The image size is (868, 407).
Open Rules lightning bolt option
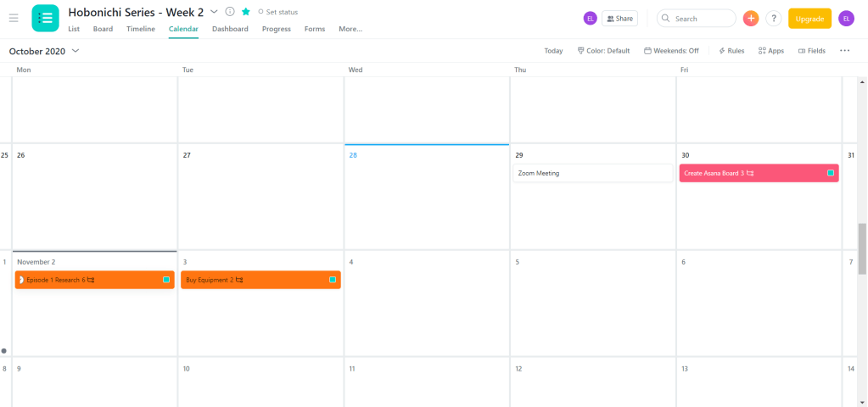tap(731, 51)
